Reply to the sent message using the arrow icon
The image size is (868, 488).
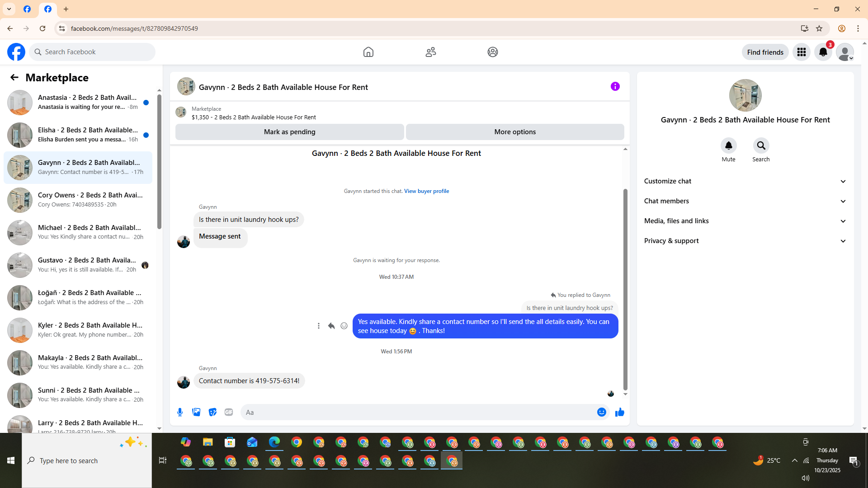coord(331,326)
